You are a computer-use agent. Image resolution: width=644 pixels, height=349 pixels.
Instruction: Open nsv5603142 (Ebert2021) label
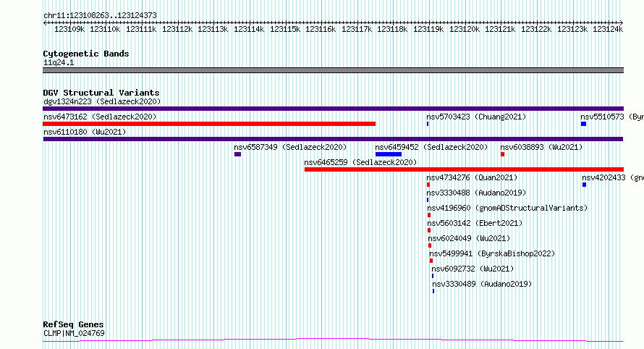[x=475, y=223]
